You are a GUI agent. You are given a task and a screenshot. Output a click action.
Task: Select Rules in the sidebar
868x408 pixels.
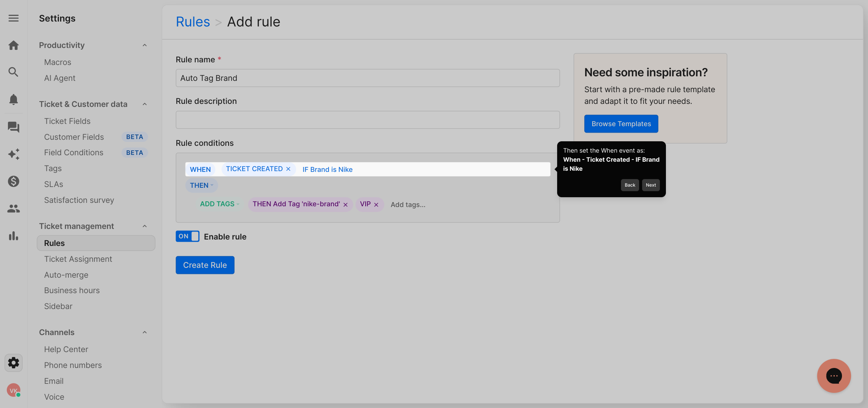pyautogui.click(x=96, y=243)
